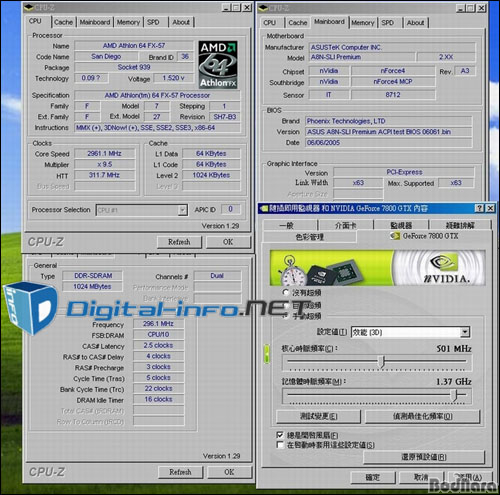Viewport: 500px width, 495px height.
Task: Click the BIOS Date value 06/06/2005
Action: pos(389,143)
